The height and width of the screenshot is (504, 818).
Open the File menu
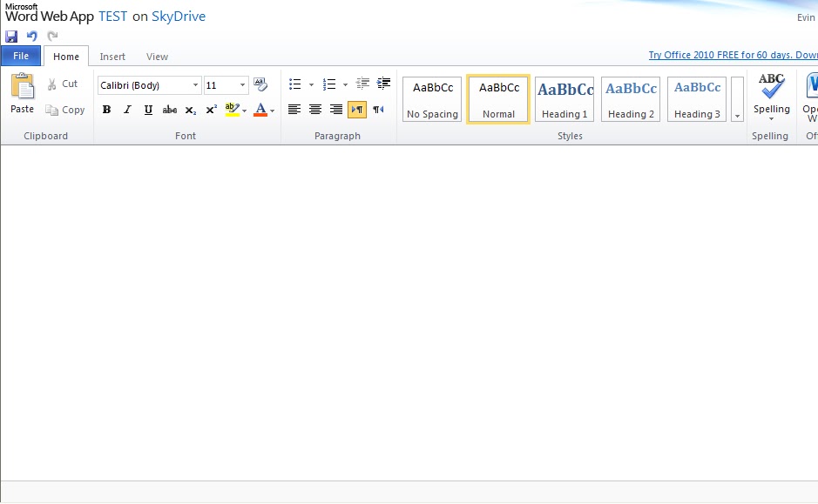click(x=21, y=56)
